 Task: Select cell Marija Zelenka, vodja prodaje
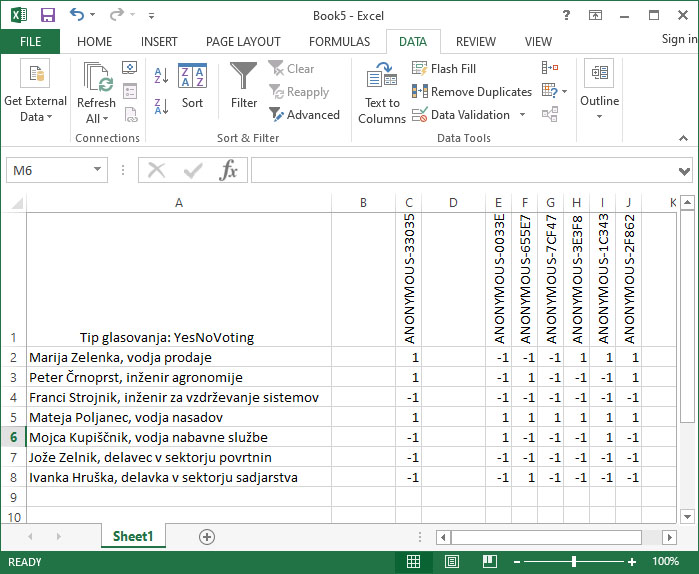point(179,357)
